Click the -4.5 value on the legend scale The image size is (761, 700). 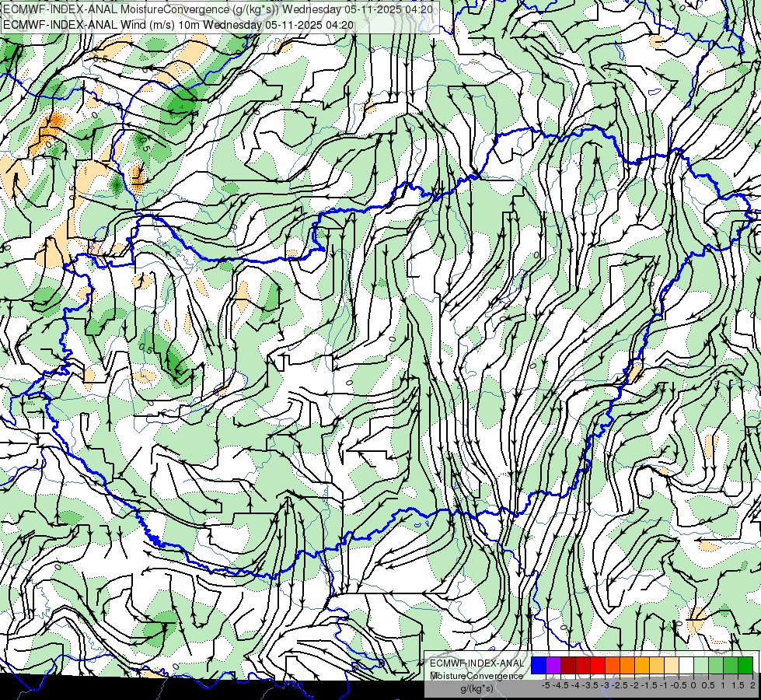(560, 685)
